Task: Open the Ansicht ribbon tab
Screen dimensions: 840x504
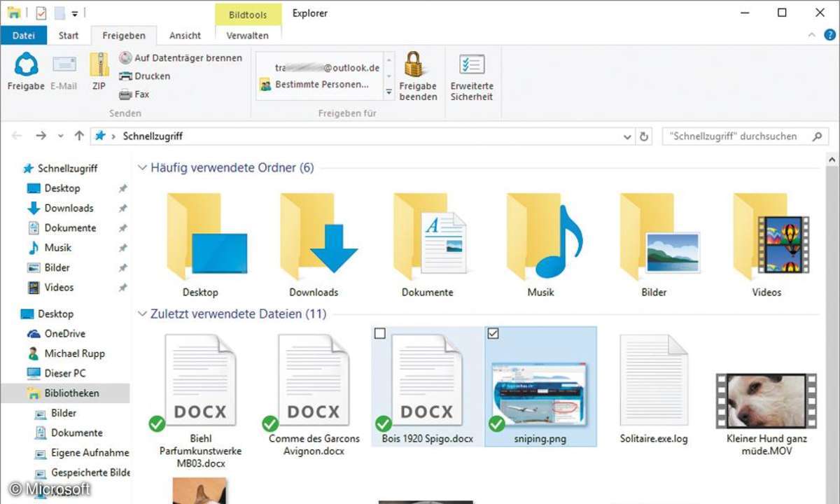Action: point(185,35)
